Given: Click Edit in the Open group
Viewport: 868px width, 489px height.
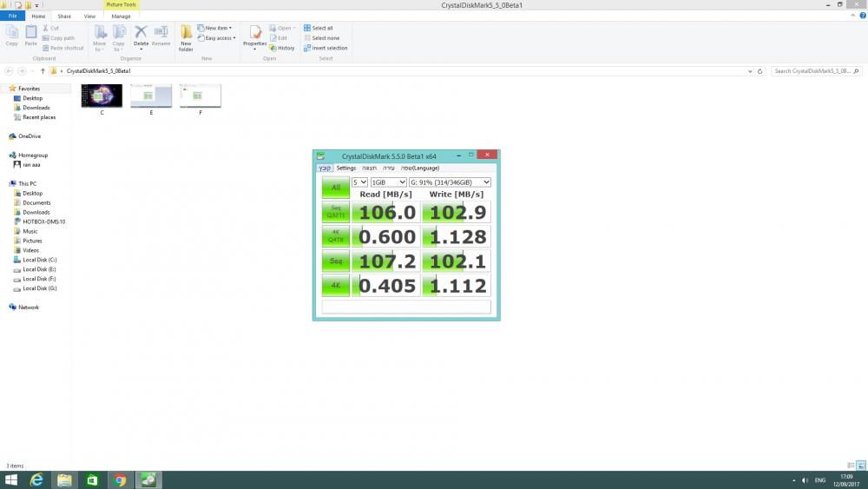Looking at the screenshot, I should click(x=279, y=38).
